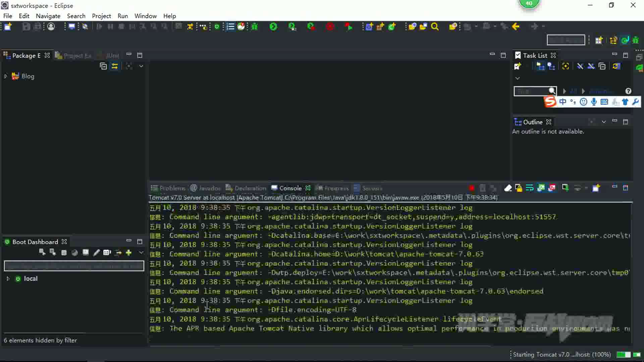Click the Save icon in main toolbar

[26, 26]
